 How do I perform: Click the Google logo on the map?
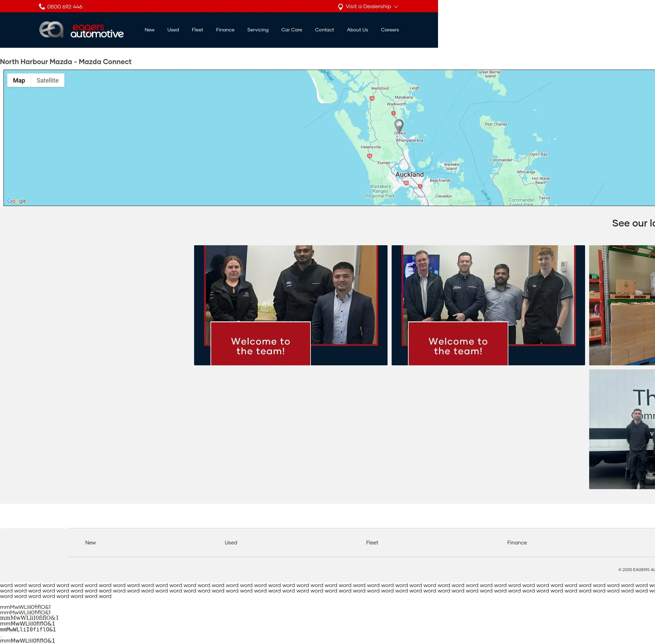[17, 201]
